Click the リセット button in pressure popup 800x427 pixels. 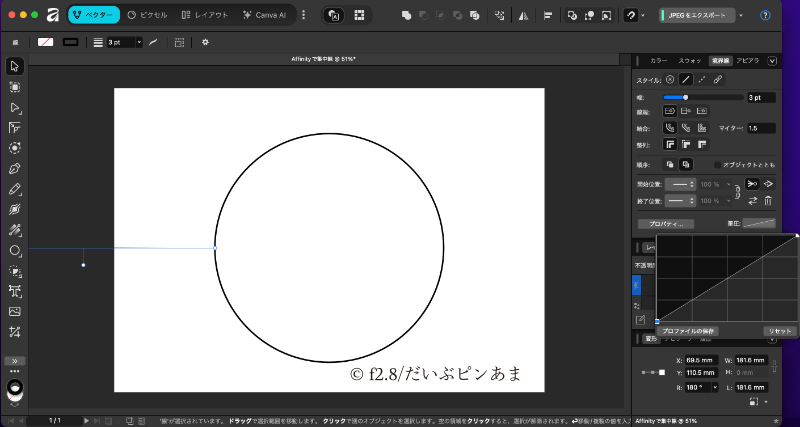pos(779,331)
